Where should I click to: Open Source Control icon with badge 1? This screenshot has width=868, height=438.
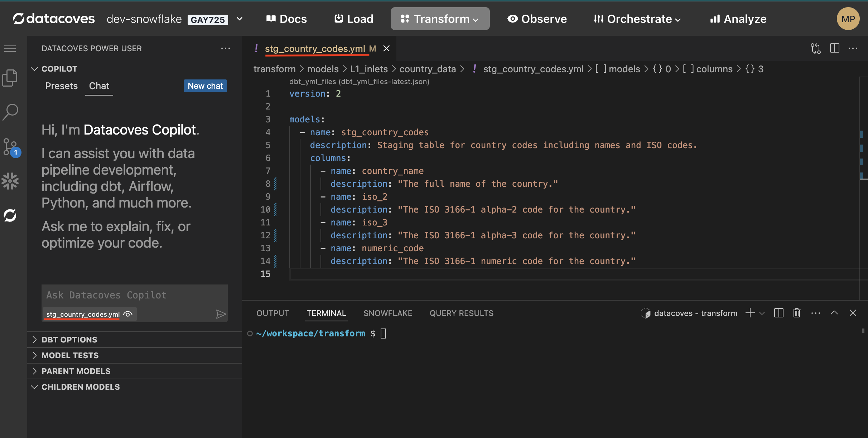[11, 147]
